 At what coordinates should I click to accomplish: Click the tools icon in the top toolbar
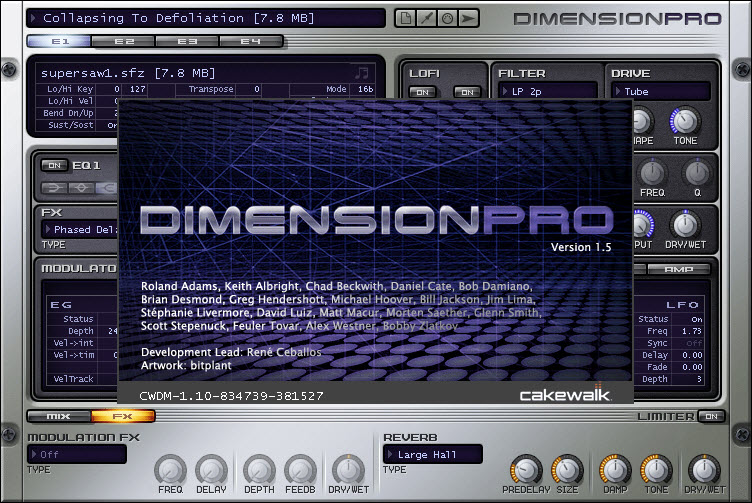pos(426,18)
